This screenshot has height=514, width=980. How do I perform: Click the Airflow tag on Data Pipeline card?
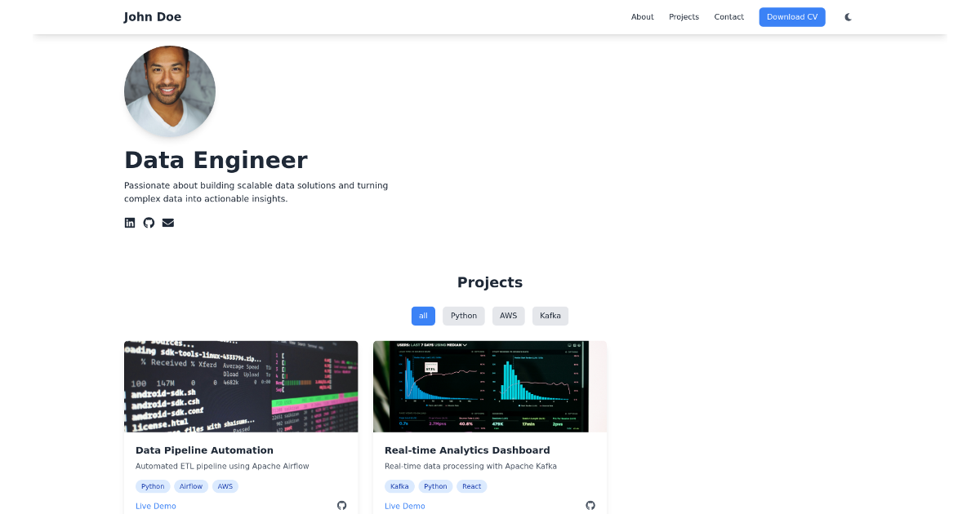pyautogui.click(x=191, y=486)
